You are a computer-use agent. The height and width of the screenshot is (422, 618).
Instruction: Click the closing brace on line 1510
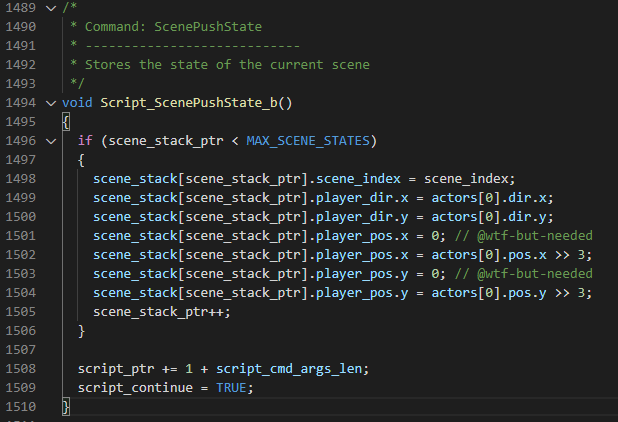pyautogui.click(x=66, y=407)
